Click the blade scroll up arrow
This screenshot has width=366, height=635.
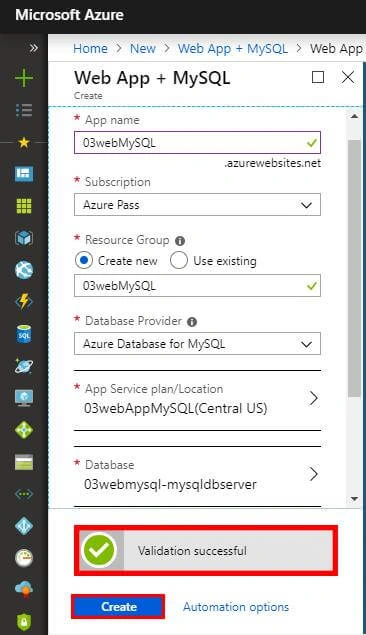(354, 116)
